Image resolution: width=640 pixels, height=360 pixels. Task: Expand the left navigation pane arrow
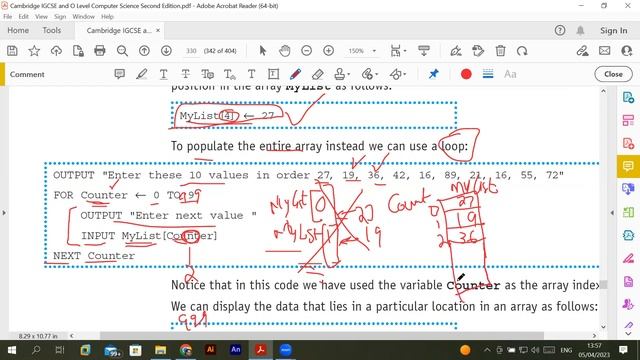coord(4,213)
